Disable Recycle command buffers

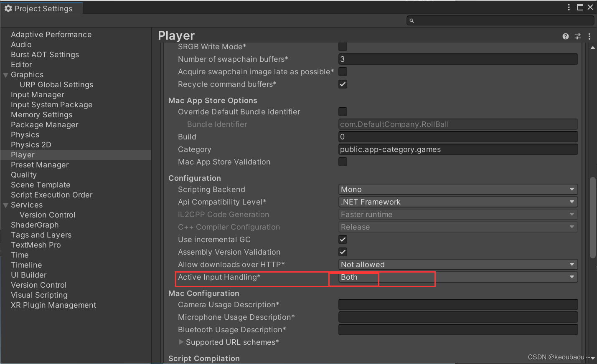point(343,84)
